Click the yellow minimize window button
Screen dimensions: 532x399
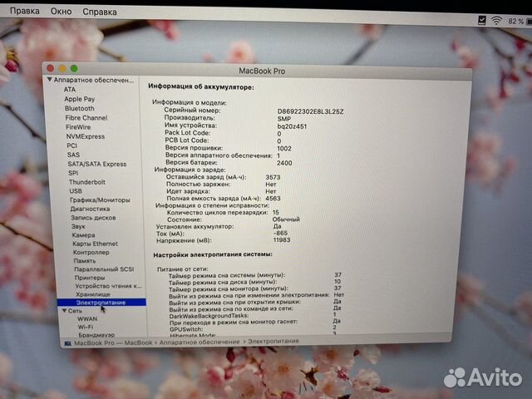62,68
